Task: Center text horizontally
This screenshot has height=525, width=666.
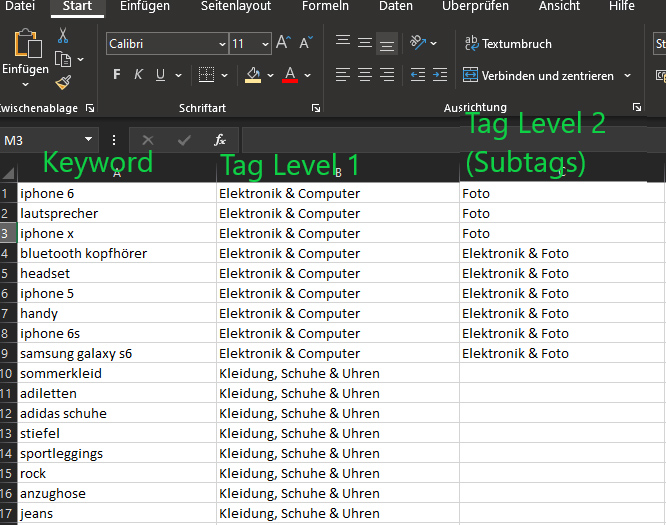Action: [365, 75]
